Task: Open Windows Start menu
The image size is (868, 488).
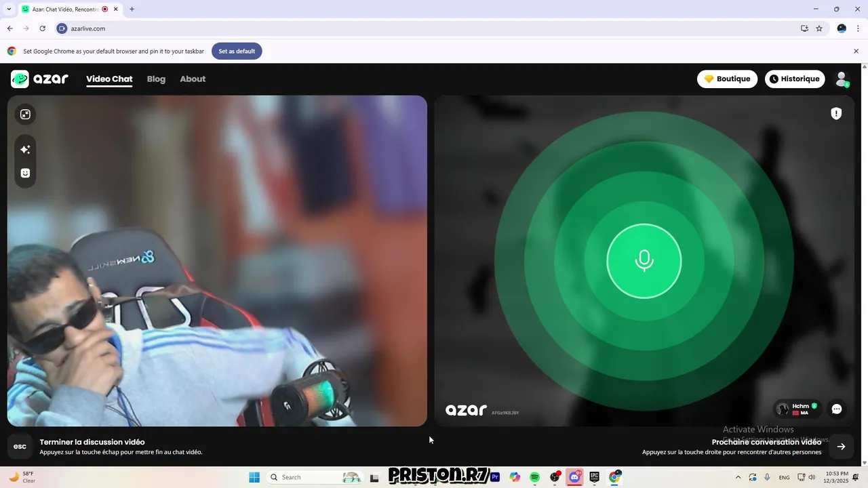Action: (x=254, y=477)
